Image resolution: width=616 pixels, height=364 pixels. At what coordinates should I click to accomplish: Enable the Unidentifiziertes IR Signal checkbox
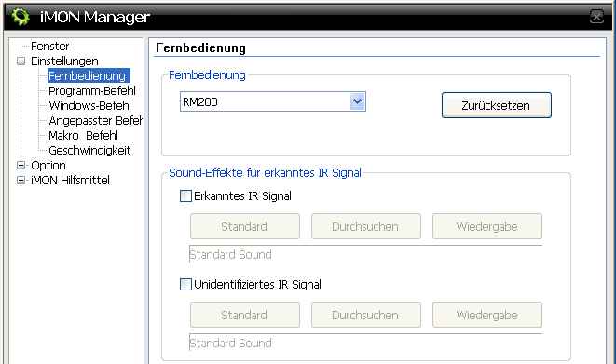(x=185, y=284)
